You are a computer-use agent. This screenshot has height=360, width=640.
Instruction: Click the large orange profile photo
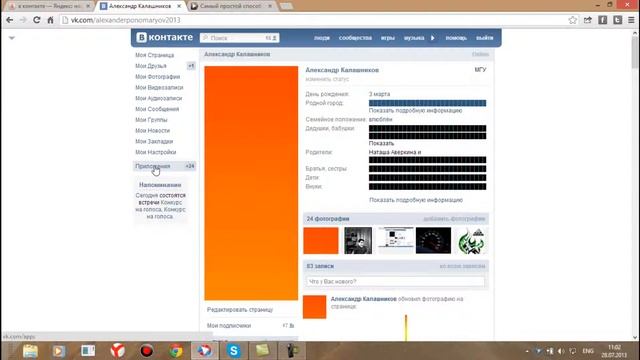pos(251,183)
